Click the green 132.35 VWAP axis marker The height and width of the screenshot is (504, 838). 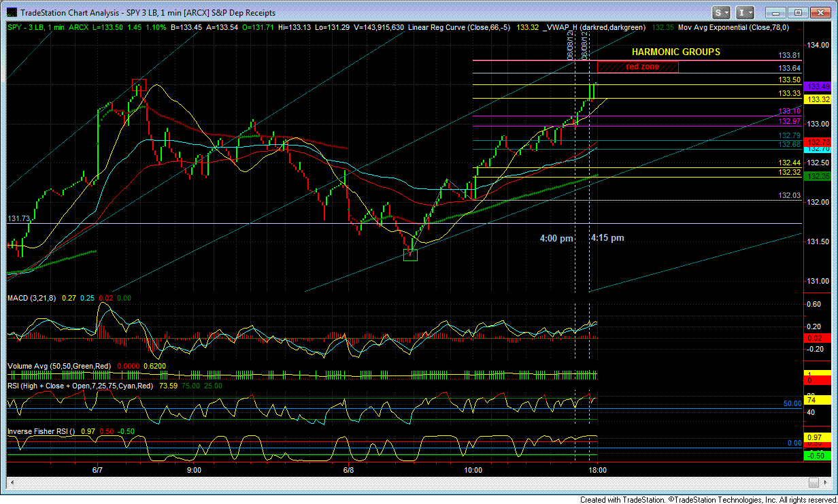tap(818, 176)
